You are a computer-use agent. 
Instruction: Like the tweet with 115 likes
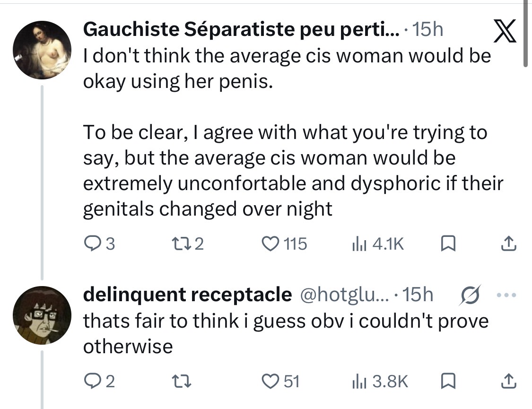click(x=284, y=244)
